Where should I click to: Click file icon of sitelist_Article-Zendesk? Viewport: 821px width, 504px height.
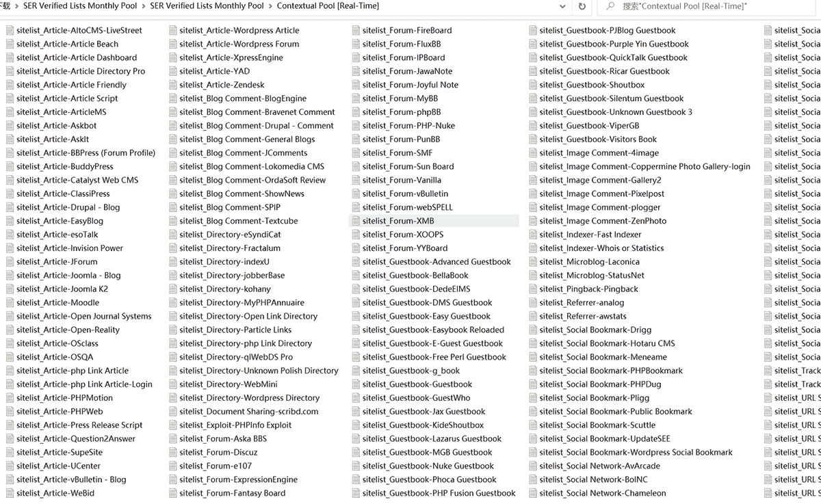172,85
